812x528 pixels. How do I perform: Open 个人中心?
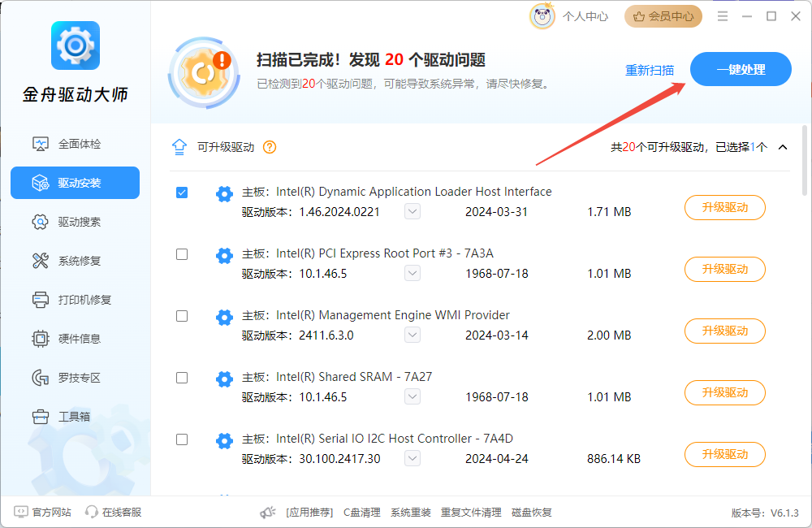[x=585, y=16]
